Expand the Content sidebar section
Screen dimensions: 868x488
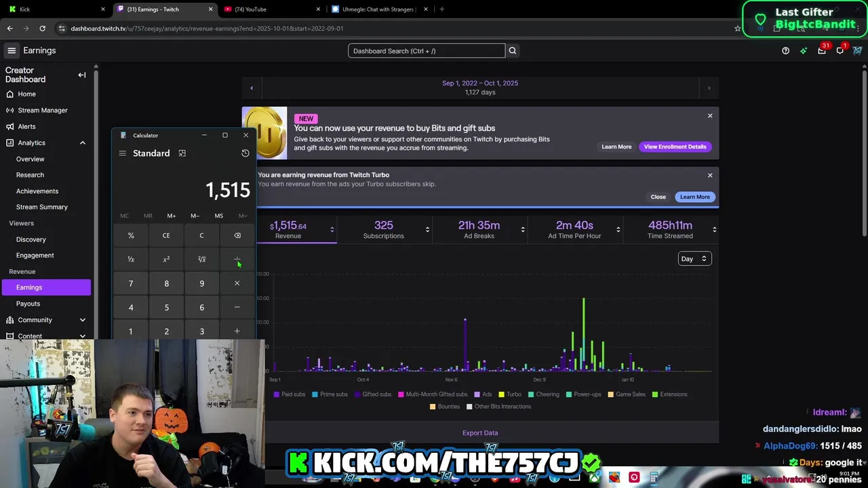click(x=83, y=336)
